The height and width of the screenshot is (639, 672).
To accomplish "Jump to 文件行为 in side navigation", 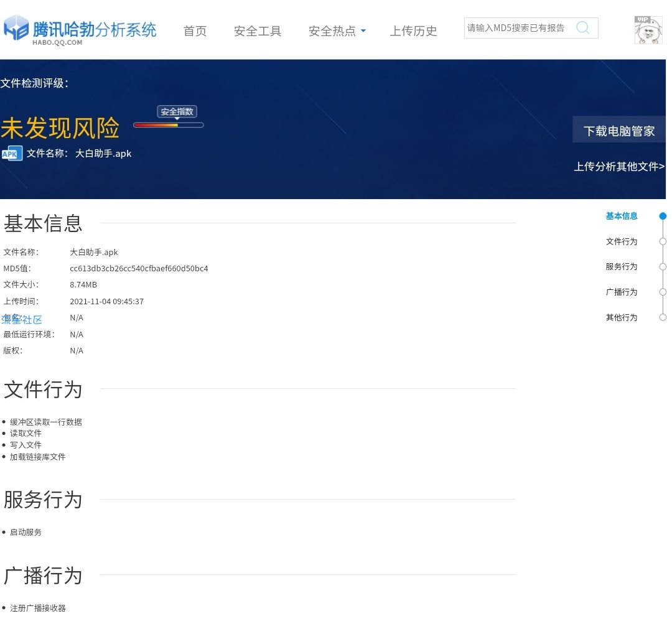I will [x=622, y=241].
